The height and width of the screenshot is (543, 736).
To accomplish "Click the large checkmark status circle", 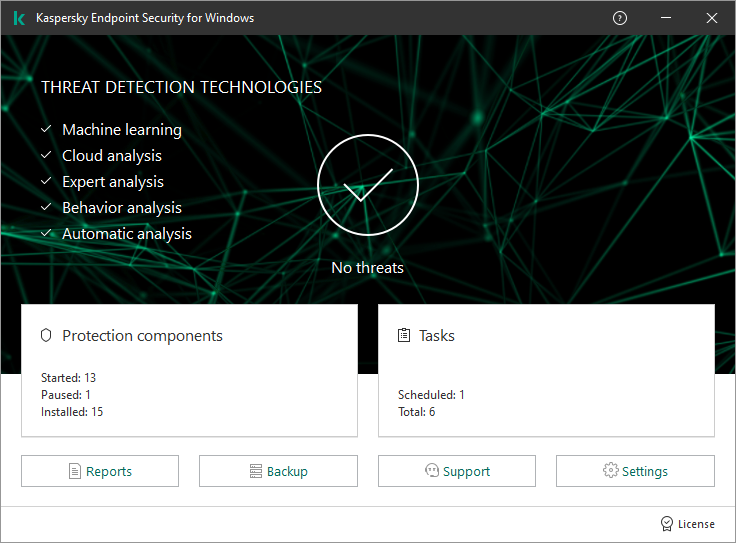I will (367, 186).
